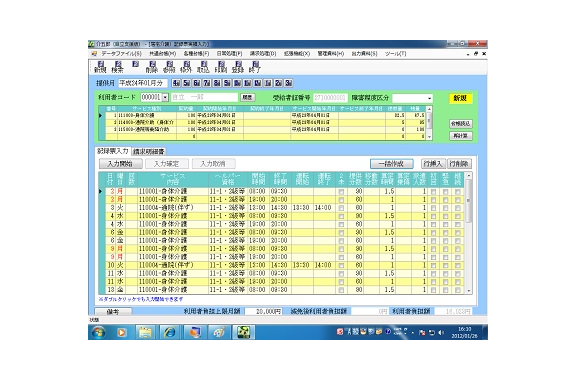Click the 新規 (F1) toolbar icon
The width and height of the screenshot is (575, 380).
pos(100,67)
